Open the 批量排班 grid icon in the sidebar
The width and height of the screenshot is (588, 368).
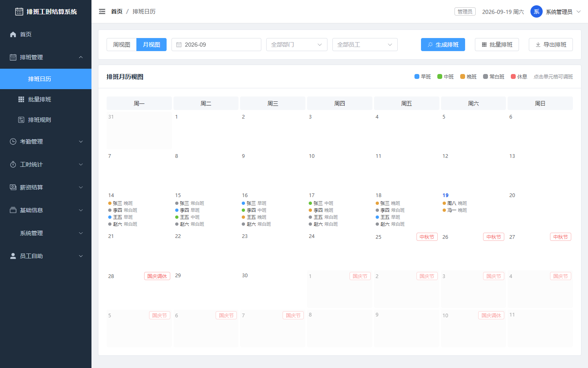[21, 99]
